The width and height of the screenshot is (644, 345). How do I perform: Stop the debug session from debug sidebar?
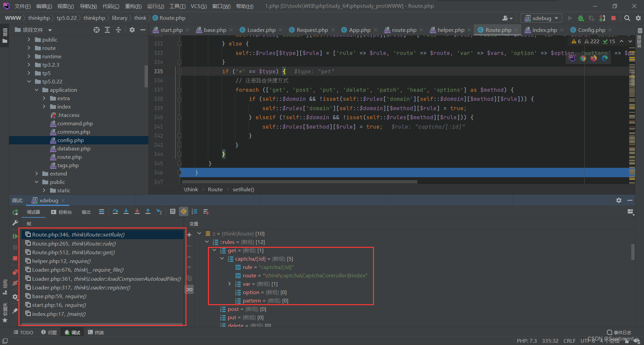(x=15, y=258)
